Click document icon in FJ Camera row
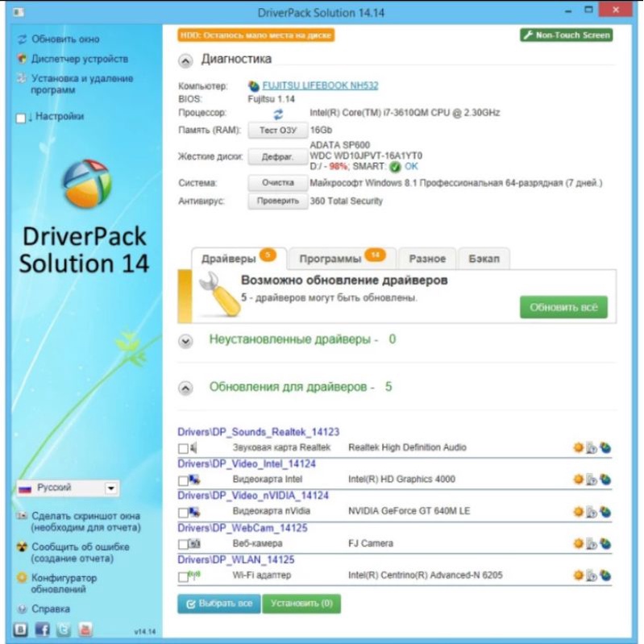Viewport: 644px width, 644px height. click(592, 544)
